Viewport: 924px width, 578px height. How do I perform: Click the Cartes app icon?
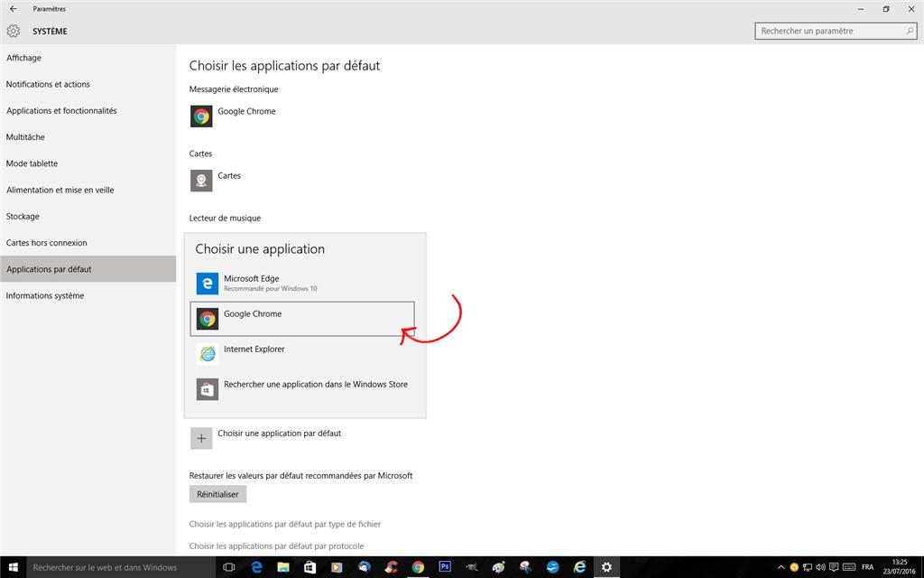201,181
